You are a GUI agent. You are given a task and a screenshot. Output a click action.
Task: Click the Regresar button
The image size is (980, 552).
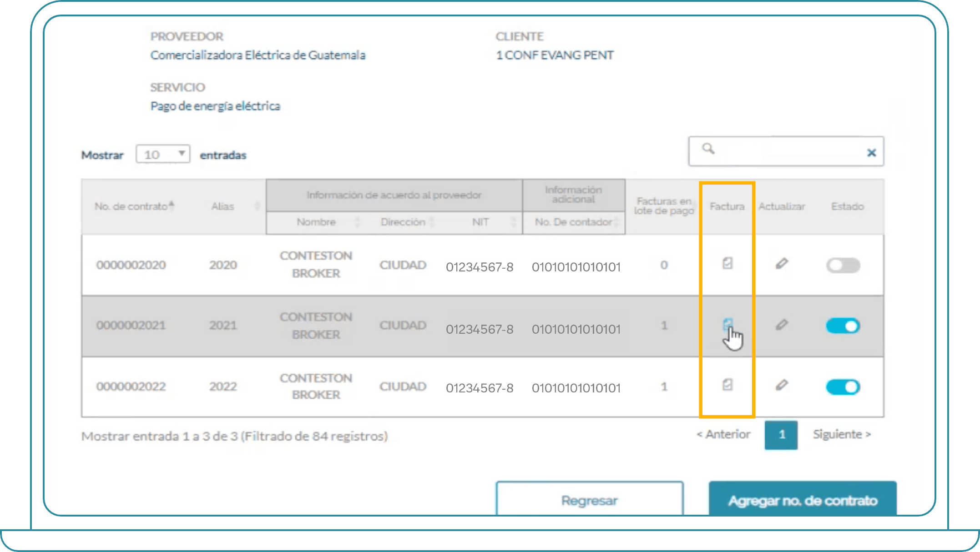click(x=589, y=500)
